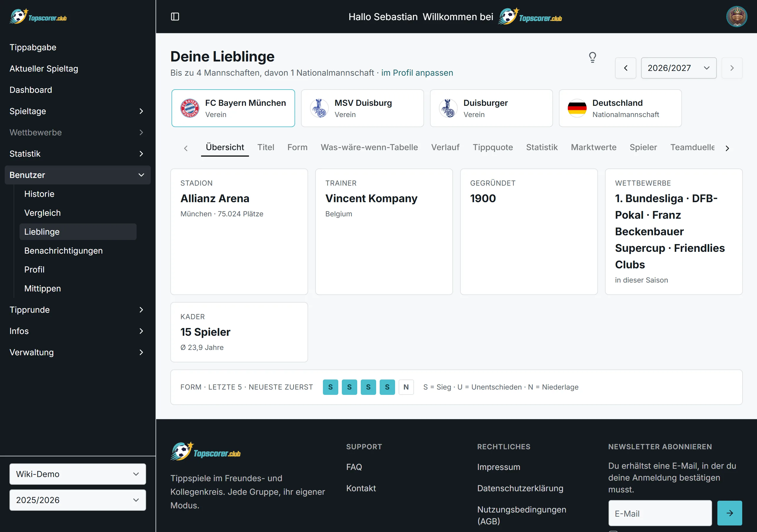Click the Duisburger team crest

click(448, 108)
